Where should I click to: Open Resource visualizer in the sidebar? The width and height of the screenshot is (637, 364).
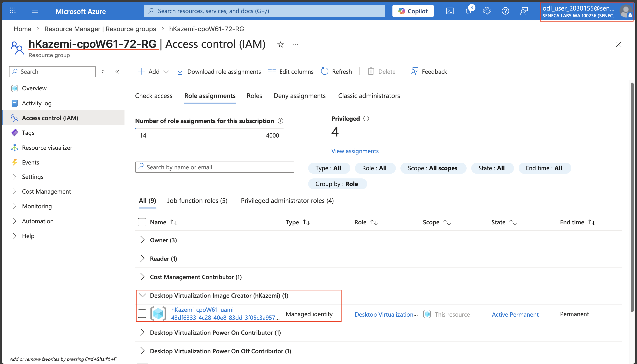pyautogui.click(x=47, y=148)
